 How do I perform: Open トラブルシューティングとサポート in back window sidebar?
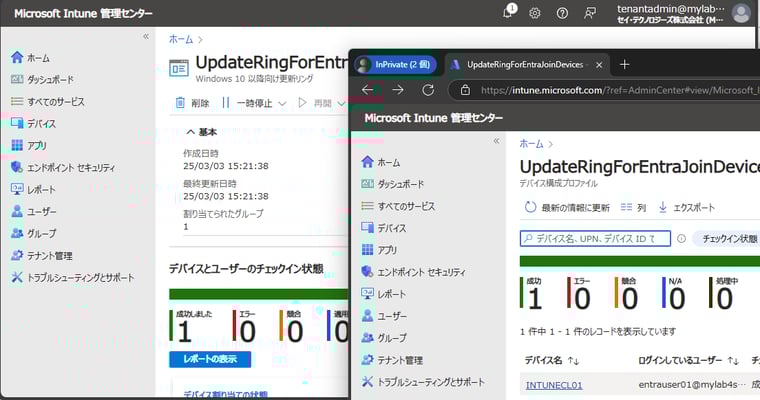(72, 277)
